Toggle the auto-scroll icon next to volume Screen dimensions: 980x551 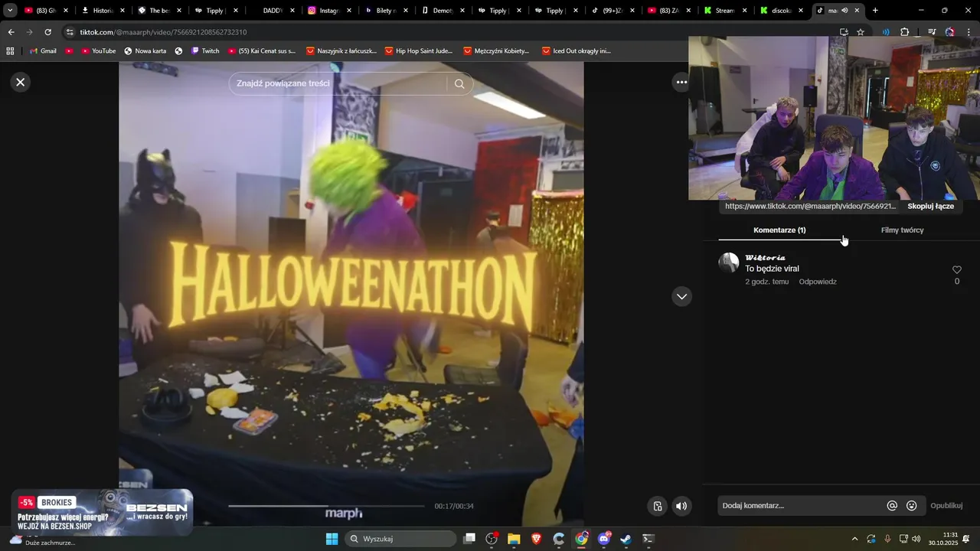[x=657, y=506]
